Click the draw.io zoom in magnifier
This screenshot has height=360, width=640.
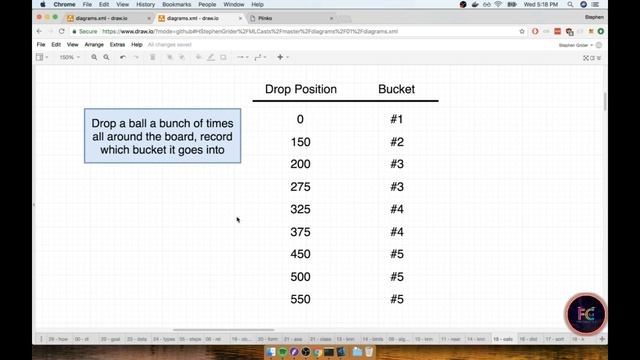pyautogui.click(x=94, y=58)
